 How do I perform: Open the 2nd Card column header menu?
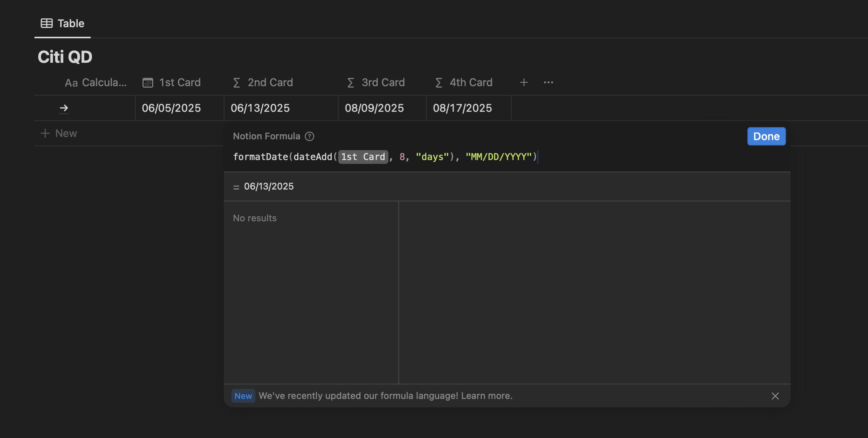coord(270,82)
